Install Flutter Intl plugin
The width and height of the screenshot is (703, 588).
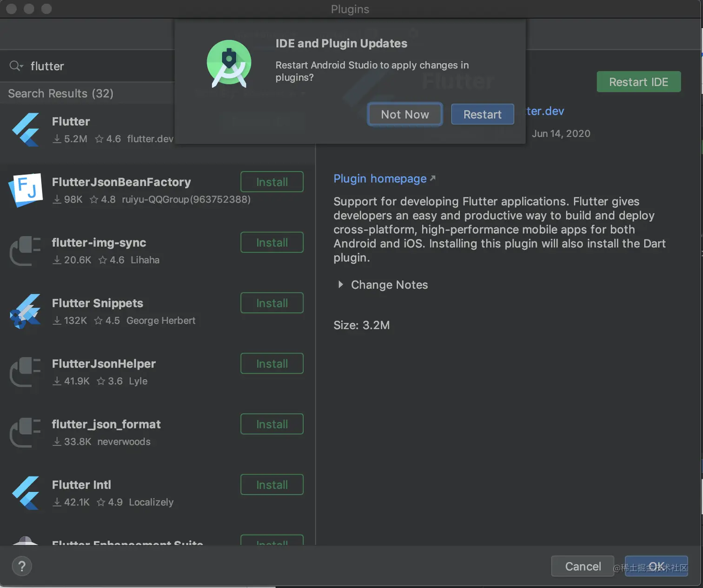click(272, 485)
